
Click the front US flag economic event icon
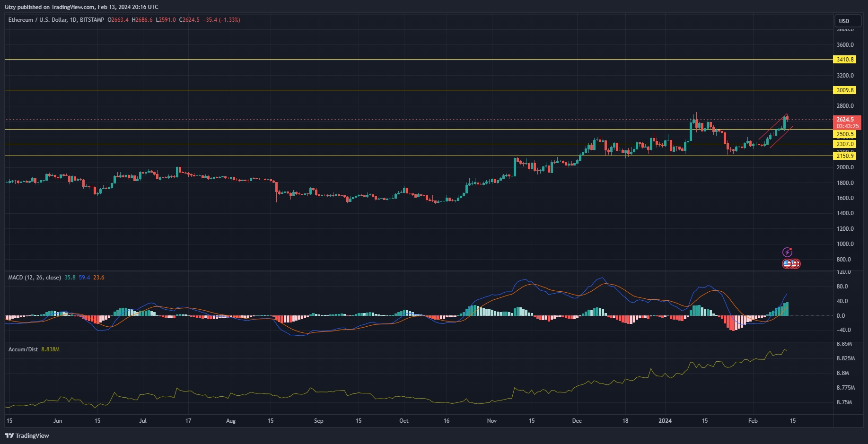coord(787,264)
